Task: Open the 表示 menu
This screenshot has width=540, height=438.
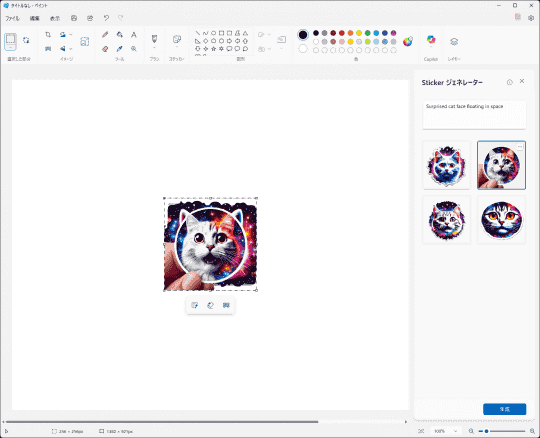Action: 55,18
